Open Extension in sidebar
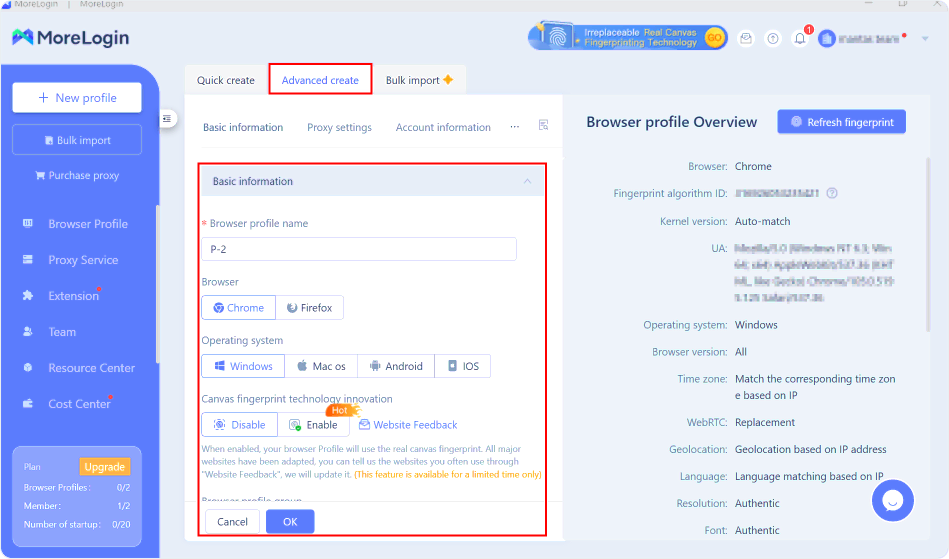Screen dimensions: 949x559 click(73, 296)
